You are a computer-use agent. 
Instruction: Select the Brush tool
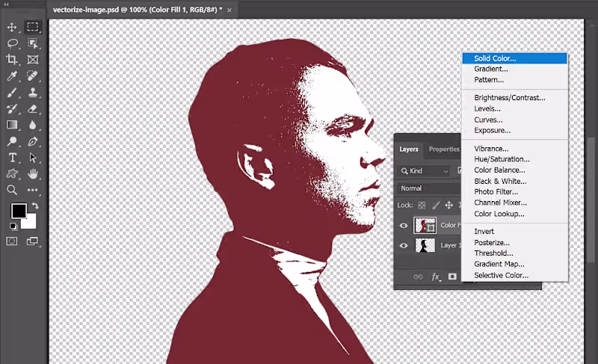(x=12, y=92)
